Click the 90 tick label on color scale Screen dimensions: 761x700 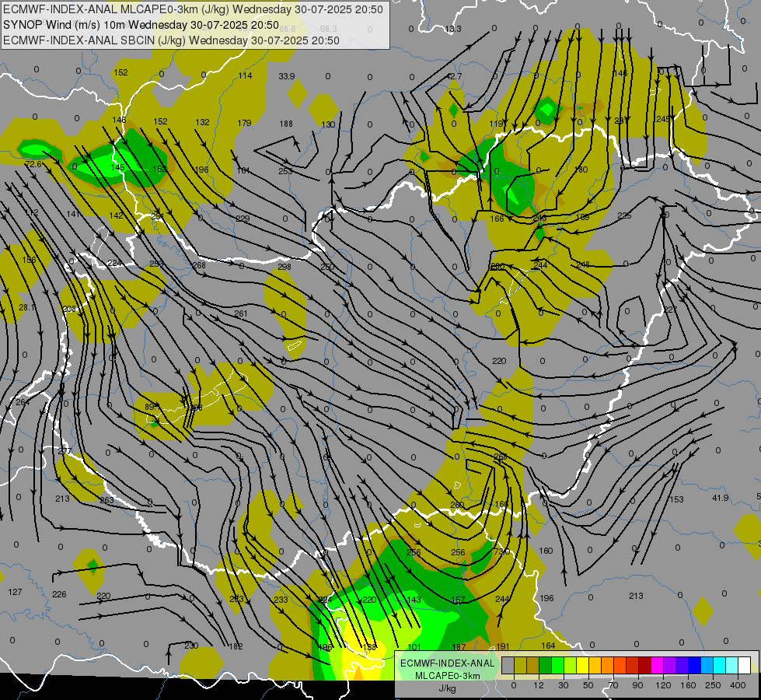point(637,685)
